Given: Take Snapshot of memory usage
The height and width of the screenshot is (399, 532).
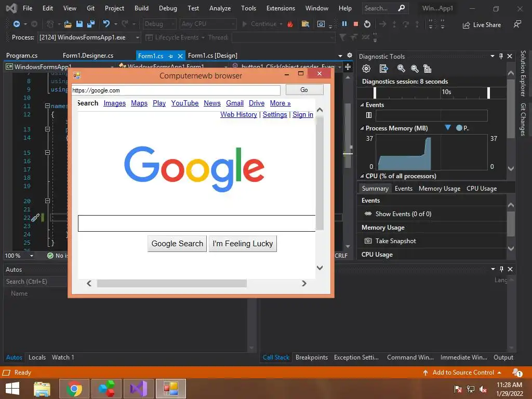Looking at the screenshot, I should point(391,241).
